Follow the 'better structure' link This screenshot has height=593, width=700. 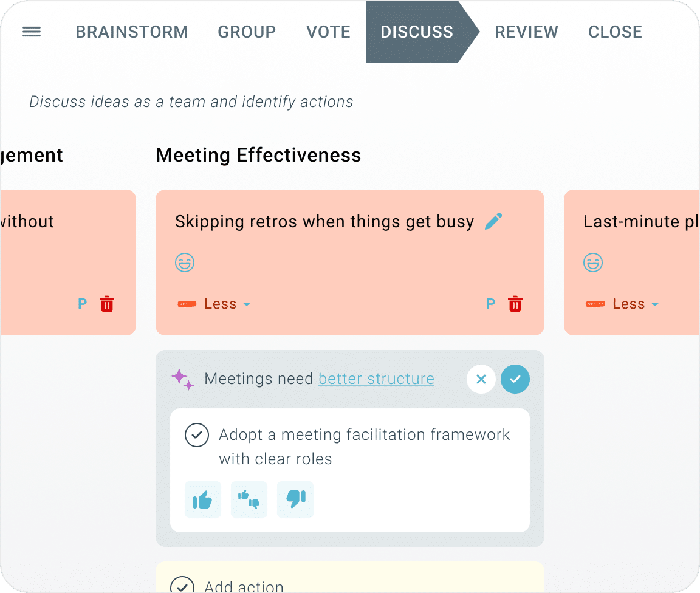tap(376, 379)
